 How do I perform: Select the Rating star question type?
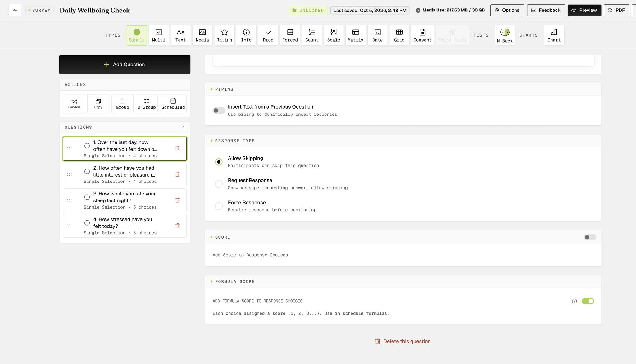pos(224,35)
